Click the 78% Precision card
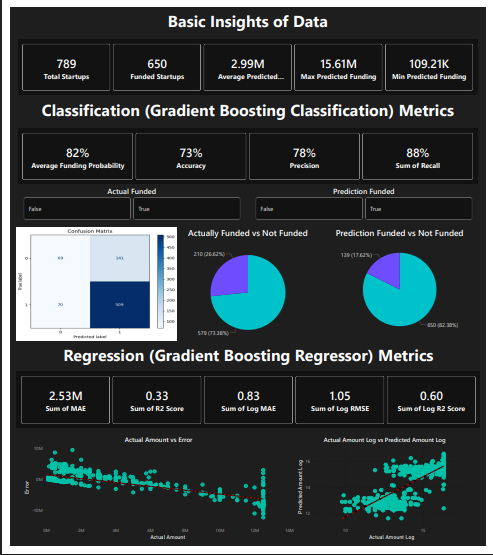Viewport: 493px width, 555px height. (304, 156)
